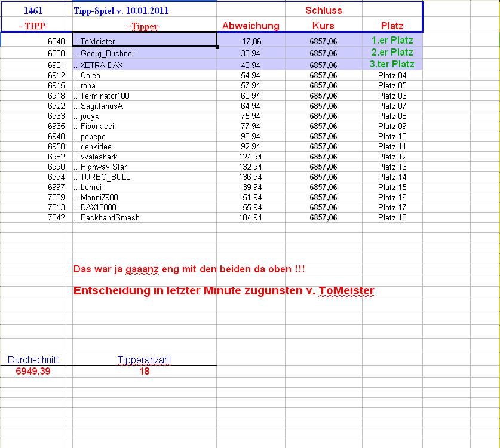Click the tip value 6912
This screenshot has width=500, height=448.
pos(56,76)
